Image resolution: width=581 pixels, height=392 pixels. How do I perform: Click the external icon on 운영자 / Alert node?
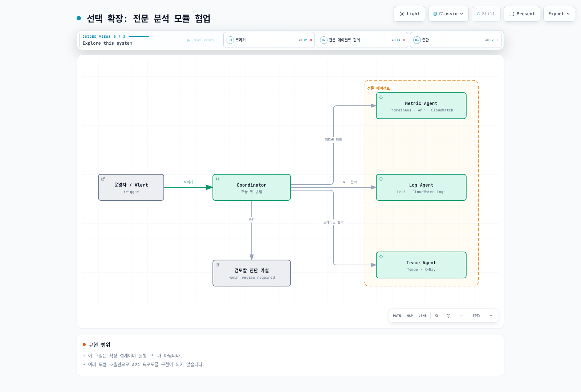[103, 179]
